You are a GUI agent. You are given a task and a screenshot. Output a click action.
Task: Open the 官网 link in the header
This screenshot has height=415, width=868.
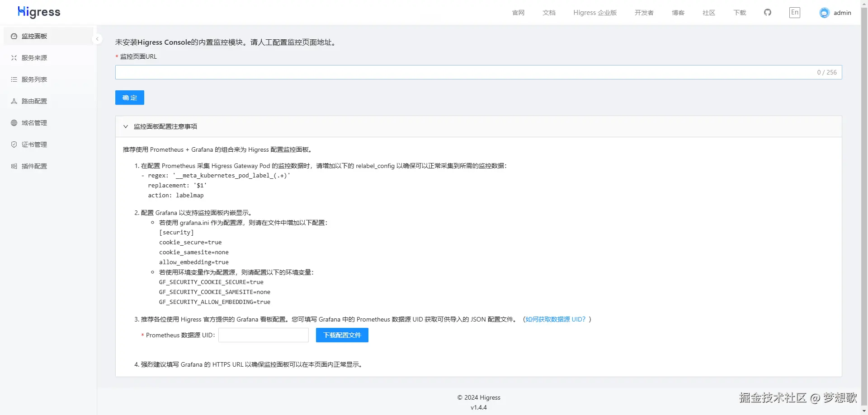(518, 13)
